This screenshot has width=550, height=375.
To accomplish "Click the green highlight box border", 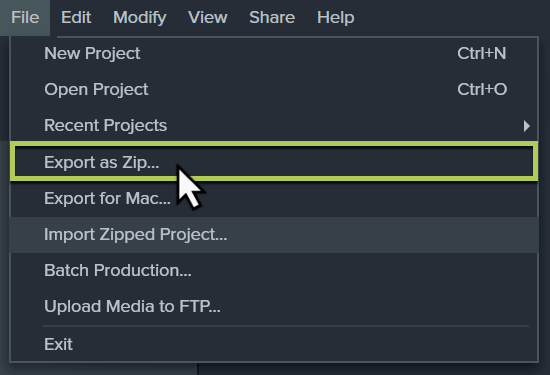I will coord(274,144).
